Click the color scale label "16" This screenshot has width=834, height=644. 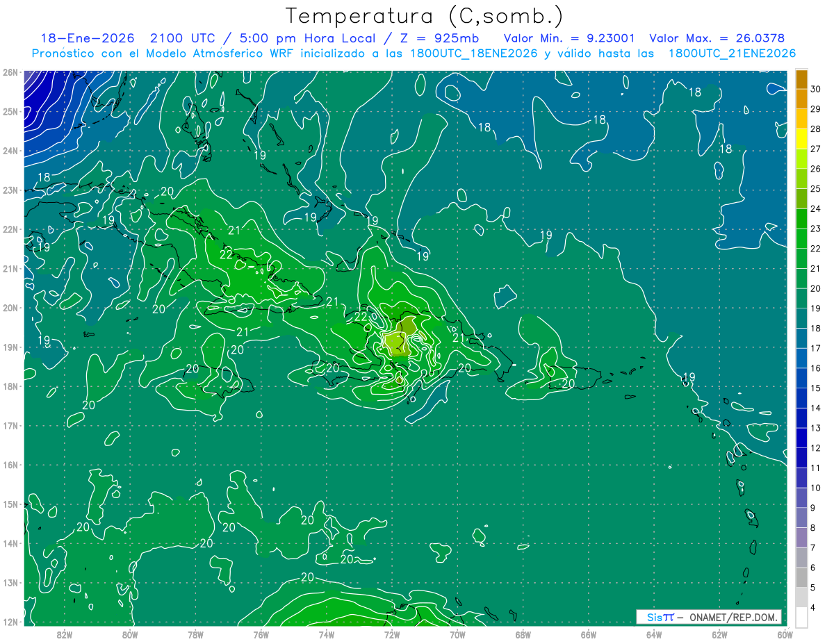coord(816,368)
